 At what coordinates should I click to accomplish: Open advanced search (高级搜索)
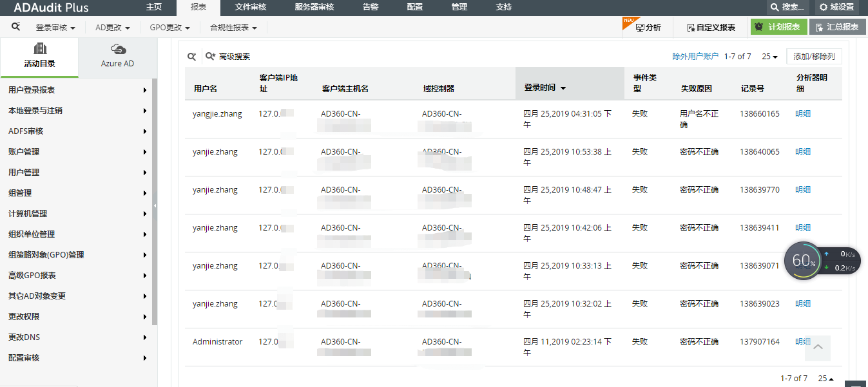(x=228, y=57)
